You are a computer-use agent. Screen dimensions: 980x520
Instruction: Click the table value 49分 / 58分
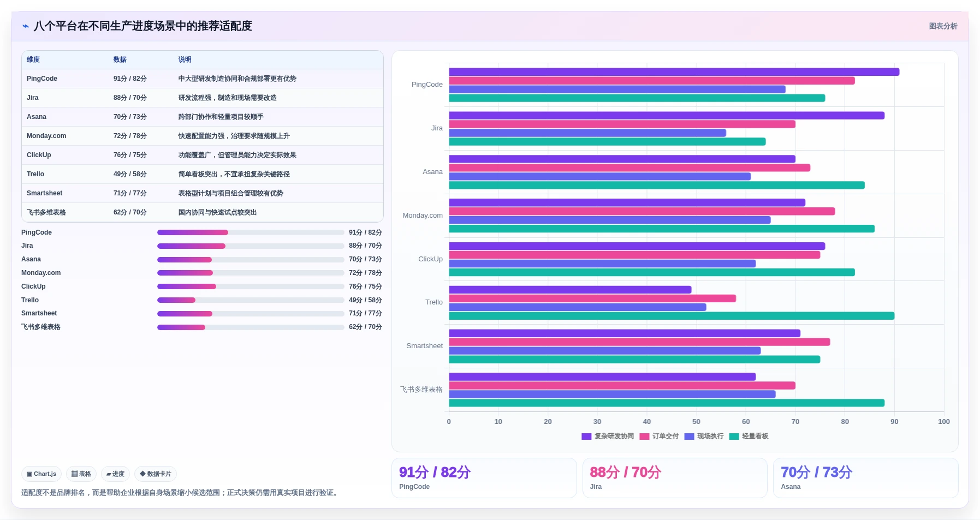coord(130,174)
